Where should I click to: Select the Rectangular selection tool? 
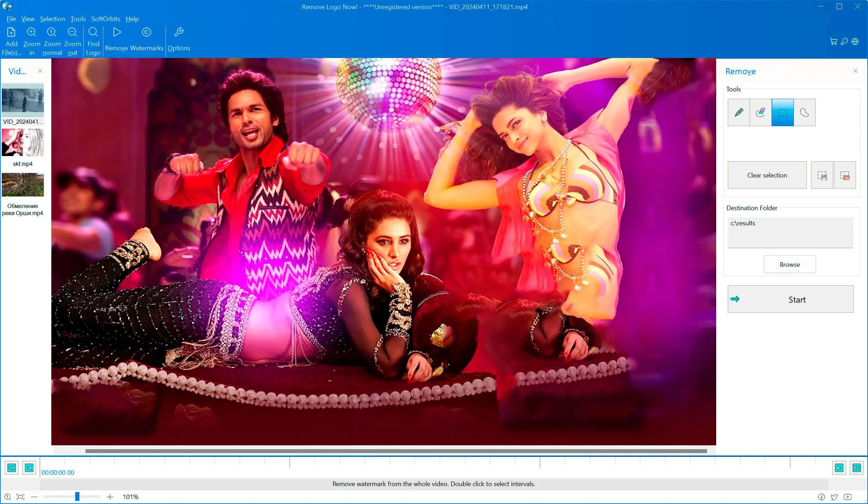pyautogui.click(x=783, y=112)
